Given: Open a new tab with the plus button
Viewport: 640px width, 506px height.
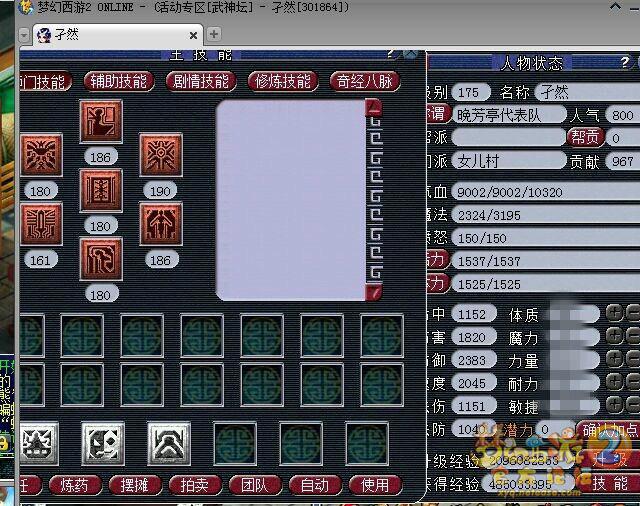Looking at the screenshot, I should pyautogui.click(x=214, y=34).
